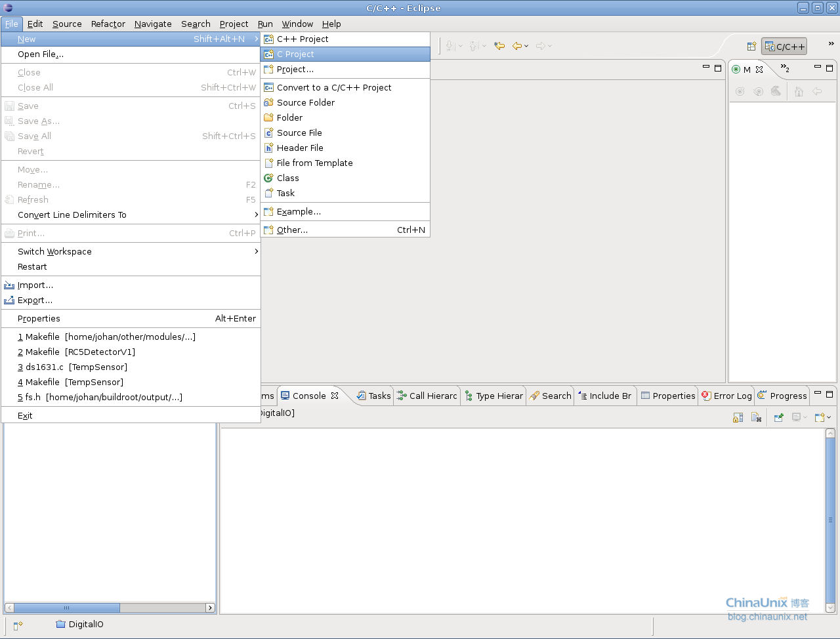Screen dimensions: 840x639
Task: Open Example... from New submenu
Action: [345, 211]
